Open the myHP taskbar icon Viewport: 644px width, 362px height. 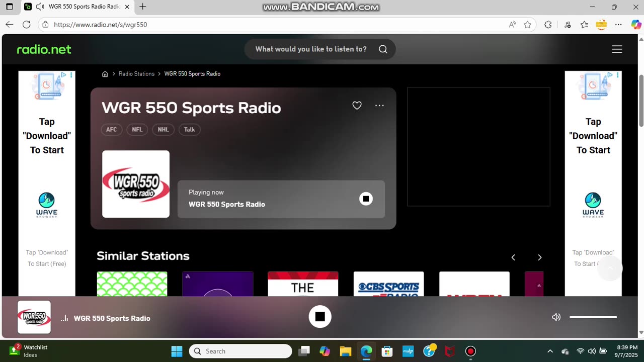click(x=408, y=351)
